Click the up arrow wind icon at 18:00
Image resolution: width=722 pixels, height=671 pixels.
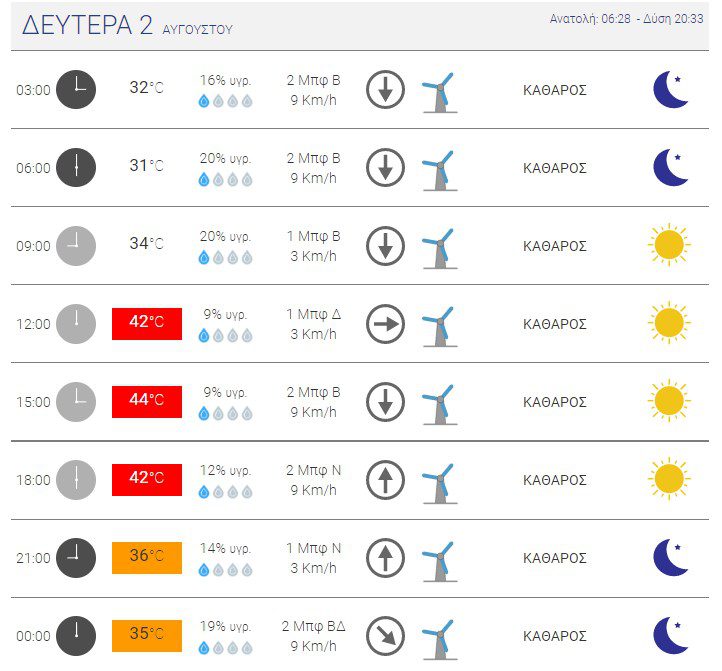tap(385, 480)
